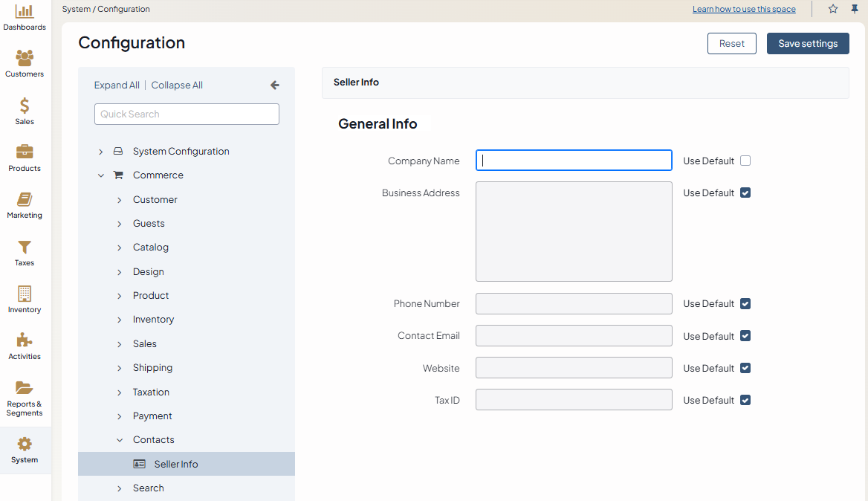
Task: Uncheck Use Default for Phone Number
Action: coord(745,303)
